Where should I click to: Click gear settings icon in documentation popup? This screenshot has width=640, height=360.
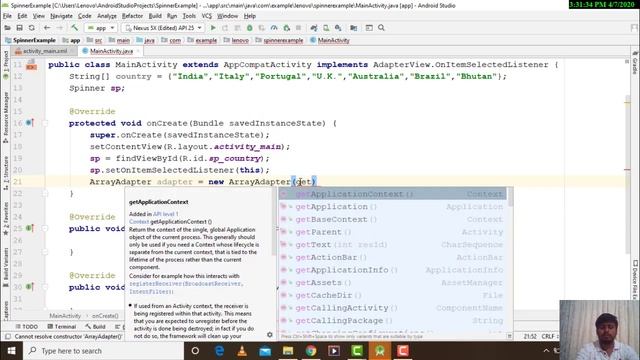tap(269, 334)
